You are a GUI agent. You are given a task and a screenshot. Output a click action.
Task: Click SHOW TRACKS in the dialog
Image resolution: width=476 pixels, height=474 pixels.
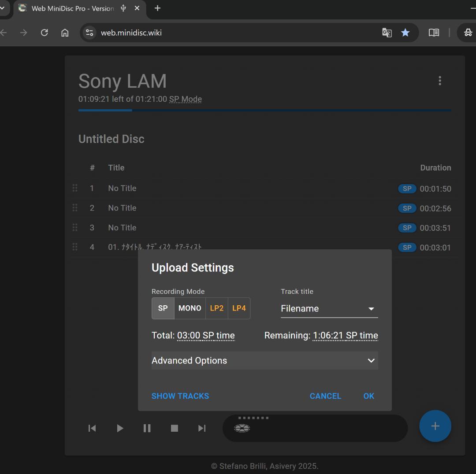coord(180,396)
